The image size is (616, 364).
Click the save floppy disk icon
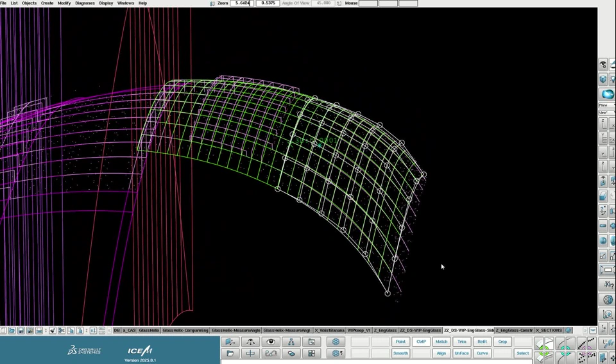pos(21,331)
